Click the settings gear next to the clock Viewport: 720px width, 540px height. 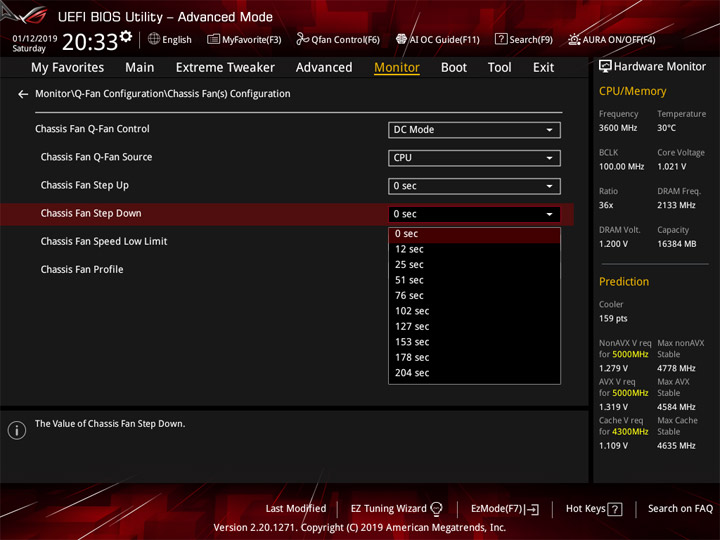[126, 36]
